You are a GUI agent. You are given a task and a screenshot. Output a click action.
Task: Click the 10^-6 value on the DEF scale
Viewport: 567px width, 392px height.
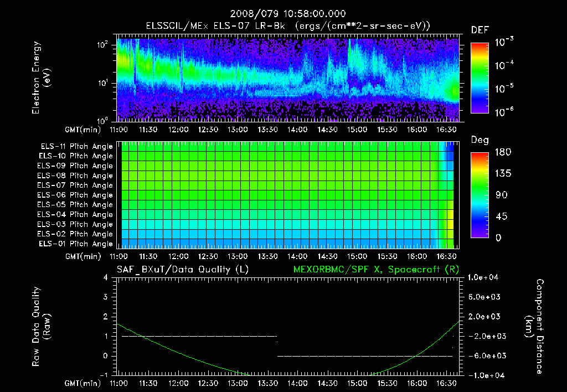pyautogui.click(x=504, y=112)
